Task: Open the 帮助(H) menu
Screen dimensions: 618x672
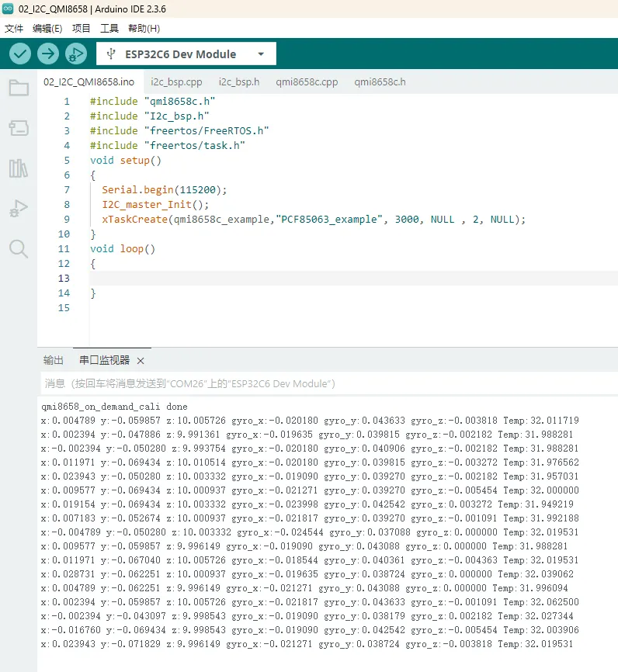Action: [x=144, y=29]
